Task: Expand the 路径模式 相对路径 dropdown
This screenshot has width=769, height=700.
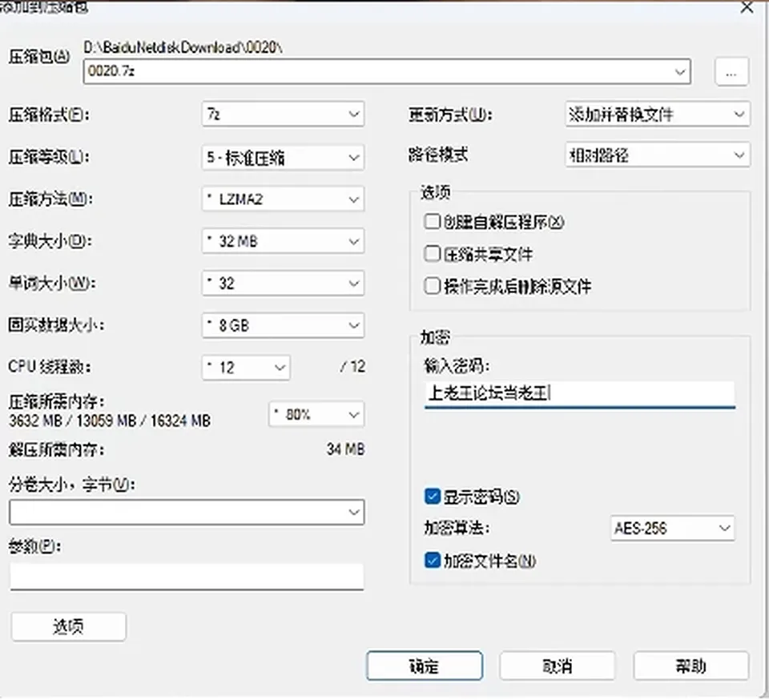Action: 657,155
